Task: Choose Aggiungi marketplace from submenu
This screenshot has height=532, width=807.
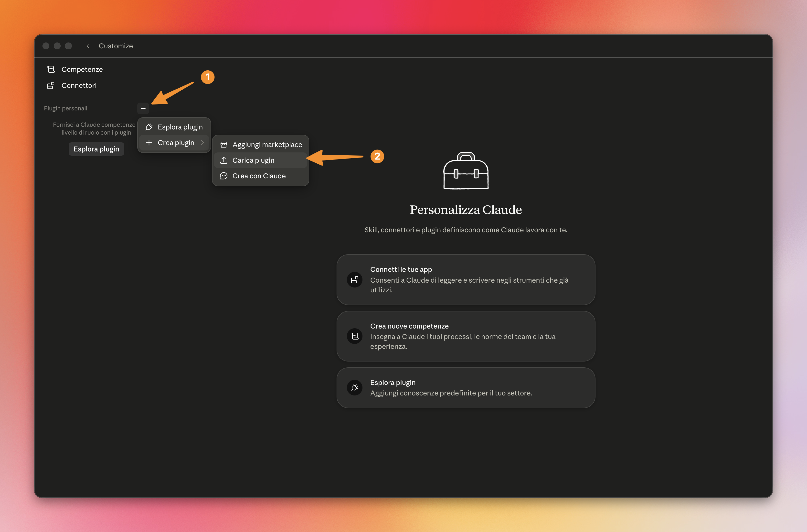Action: click(261, 145)
